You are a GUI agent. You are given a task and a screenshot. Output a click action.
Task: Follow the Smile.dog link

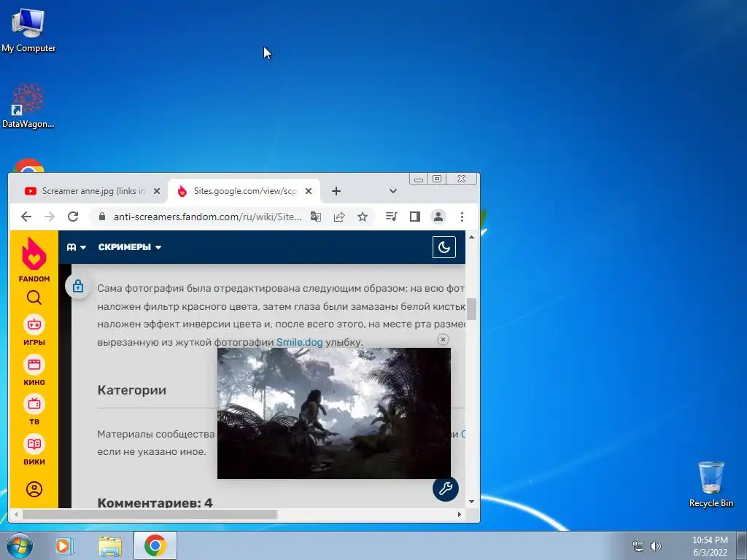click(x=300, y=343)
